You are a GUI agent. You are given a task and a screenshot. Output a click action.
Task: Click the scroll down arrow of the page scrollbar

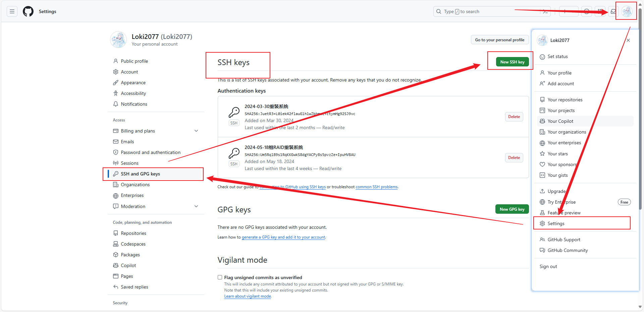(x=640, y=307)
